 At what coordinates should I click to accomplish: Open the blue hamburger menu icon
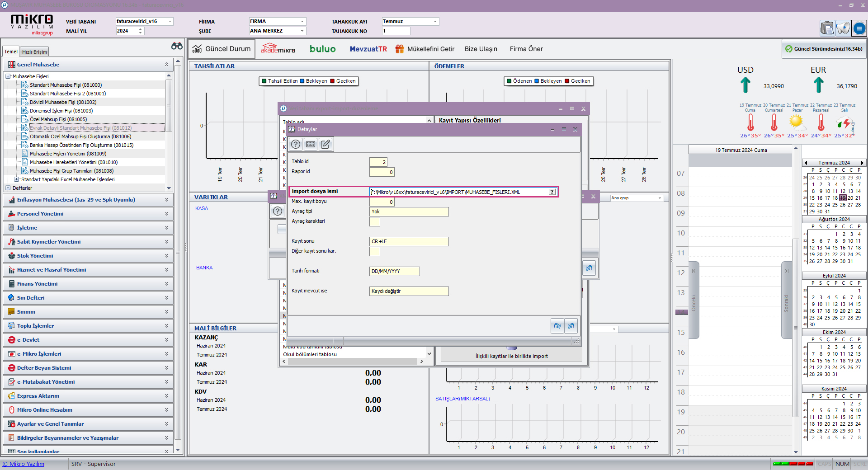(859, 28)
